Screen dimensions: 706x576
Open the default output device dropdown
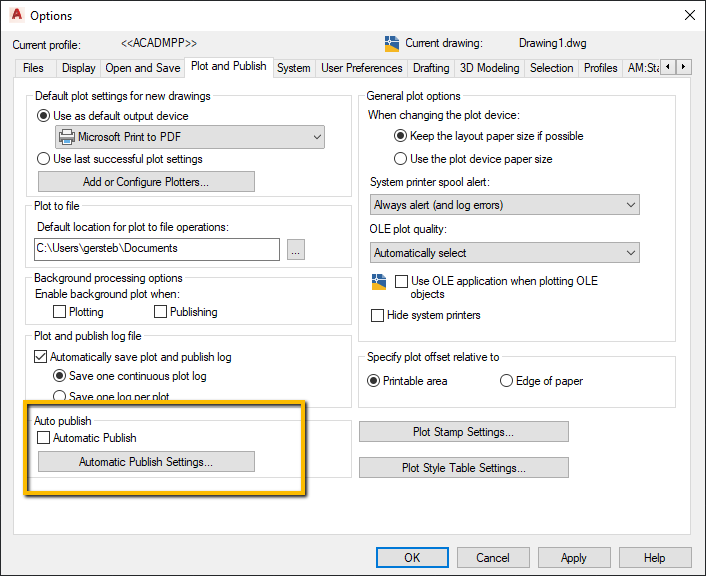click(190, 137)
